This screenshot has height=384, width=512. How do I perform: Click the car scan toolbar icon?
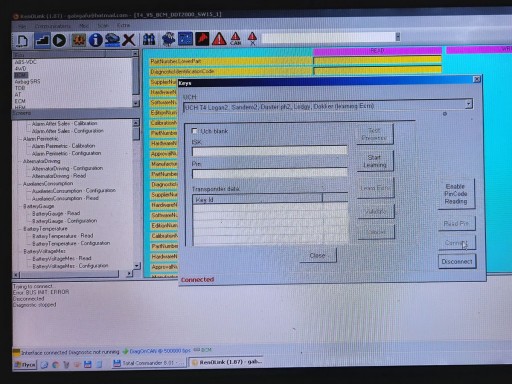pyautogui.click(x=112, y=40)
